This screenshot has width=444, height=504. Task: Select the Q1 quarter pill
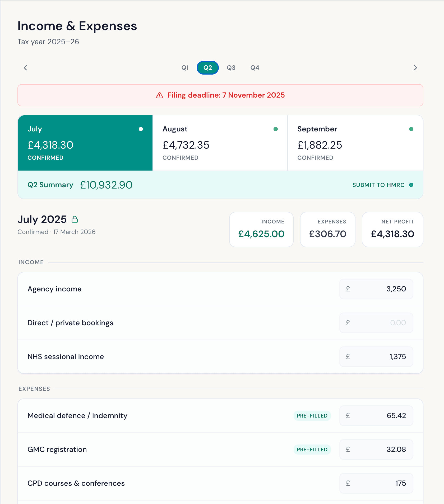[x=185, y=68]
